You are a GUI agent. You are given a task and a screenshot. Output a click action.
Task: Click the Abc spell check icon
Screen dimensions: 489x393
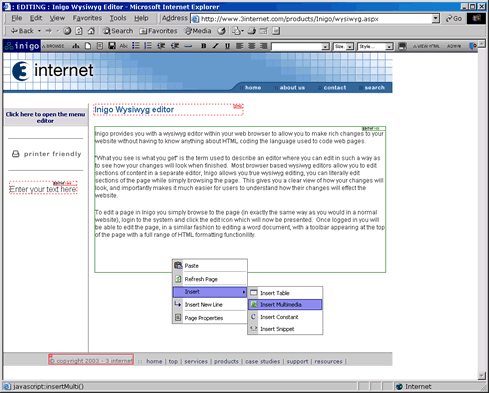124,46
